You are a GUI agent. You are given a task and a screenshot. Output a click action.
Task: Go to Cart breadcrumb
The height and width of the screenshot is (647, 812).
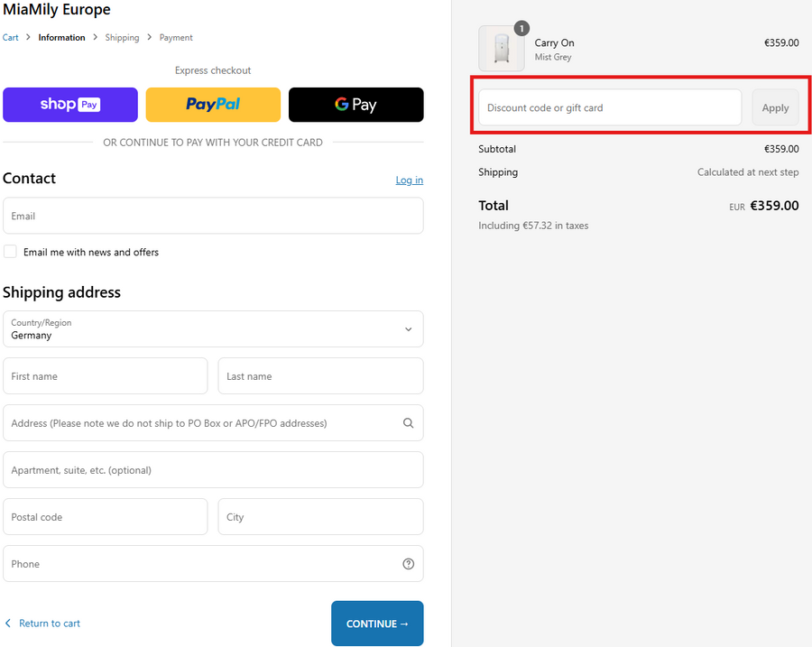click(x=11, y=38)
